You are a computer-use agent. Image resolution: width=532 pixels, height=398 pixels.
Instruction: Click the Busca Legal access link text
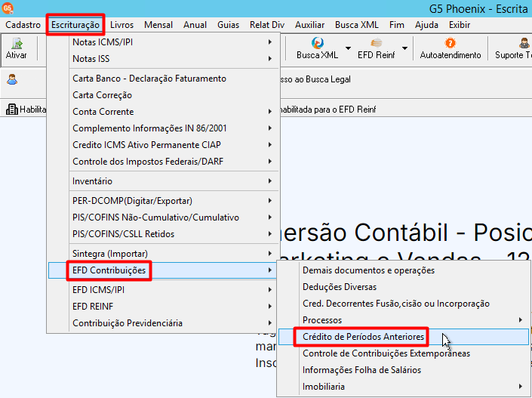pyautogui.click(x=315, y=79)
